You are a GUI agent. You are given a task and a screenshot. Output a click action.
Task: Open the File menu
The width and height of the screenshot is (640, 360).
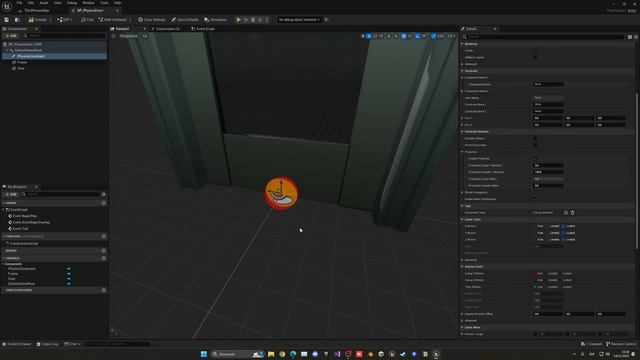tap(19, 3)
